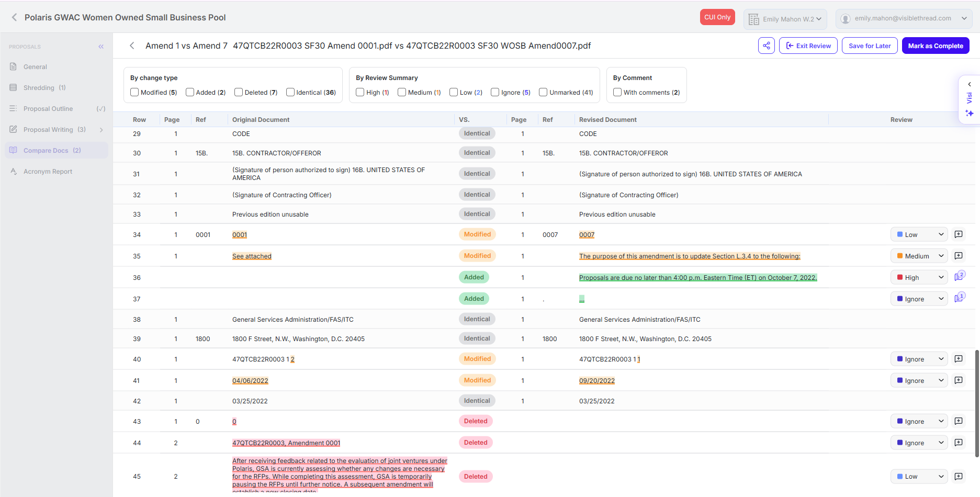Open the Compare Docs (2) sidebar item
This screenshot has width=980, height=497.
tap(57, 150)
